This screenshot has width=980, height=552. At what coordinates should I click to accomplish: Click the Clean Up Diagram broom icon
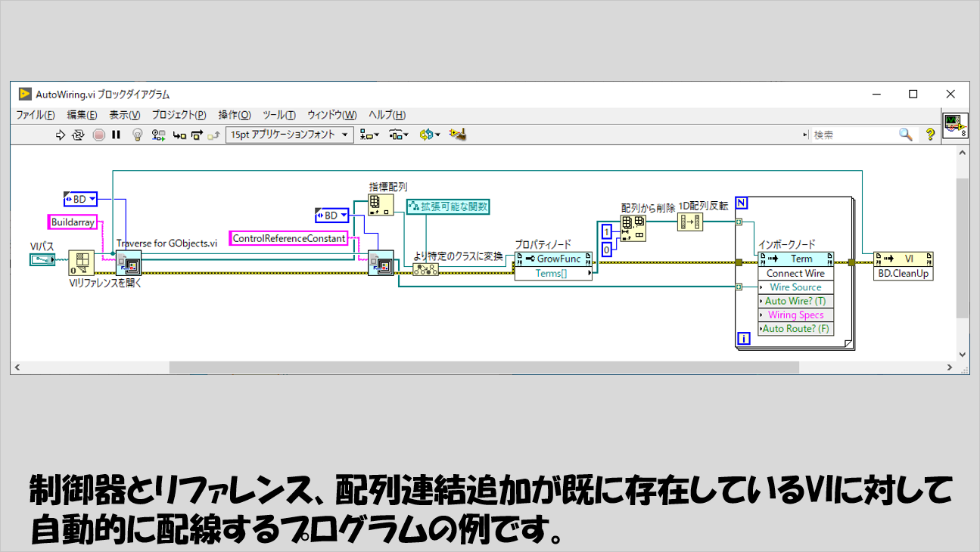(457, 135)
